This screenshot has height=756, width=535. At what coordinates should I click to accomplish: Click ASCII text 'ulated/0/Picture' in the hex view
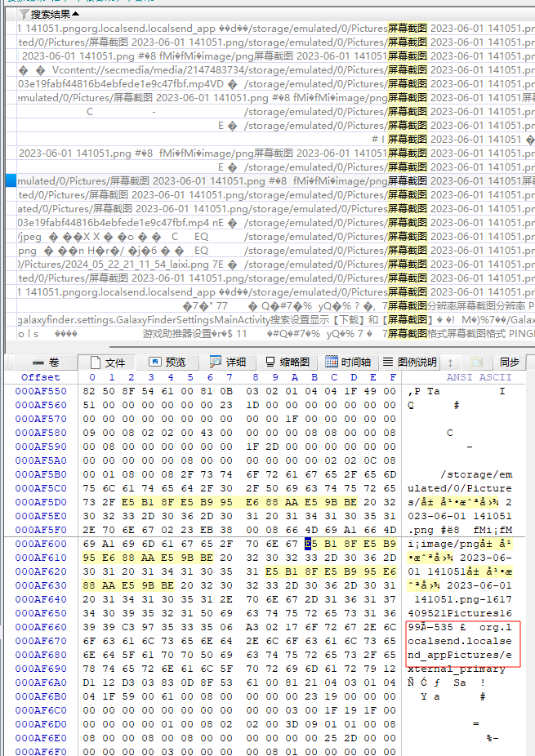coord(460,488)
